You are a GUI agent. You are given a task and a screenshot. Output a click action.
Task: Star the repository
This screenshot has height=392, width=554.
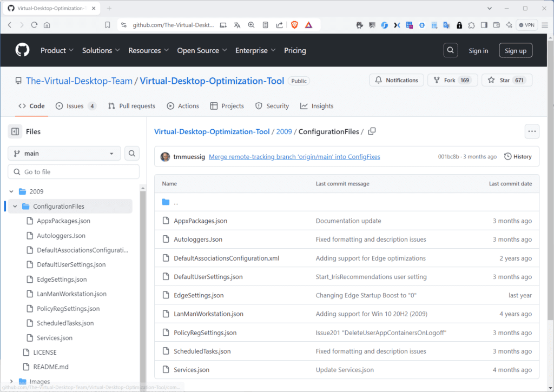507,80
